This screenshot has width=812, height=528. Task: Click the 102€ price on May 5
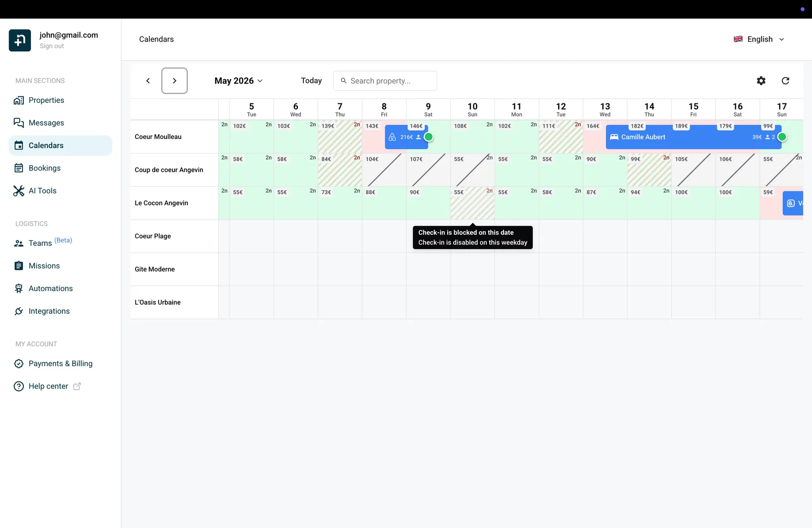tap(240, 126)
